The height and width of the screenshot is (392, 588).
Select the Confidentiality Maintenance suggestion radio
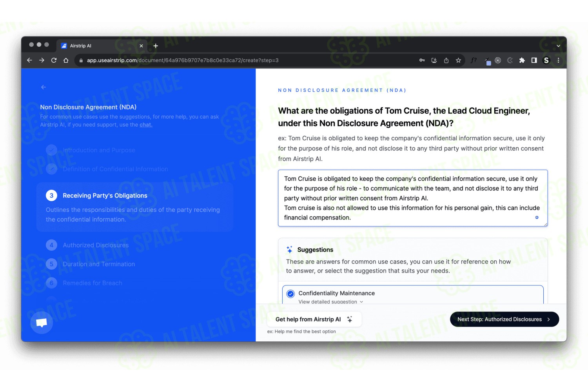[290, 294]
